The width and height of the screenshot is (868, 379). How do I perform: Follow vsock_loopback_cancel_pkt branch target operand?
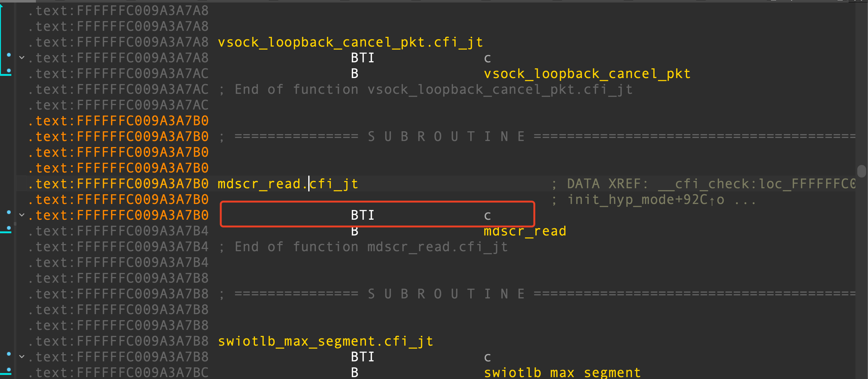pyautogui.click(x=587, y=74)
